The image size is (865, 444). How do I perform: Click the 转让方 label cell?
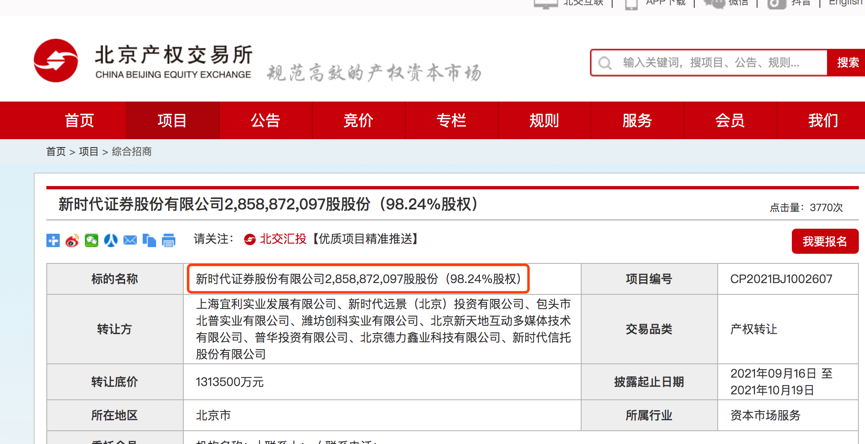(x=115, y=329)
